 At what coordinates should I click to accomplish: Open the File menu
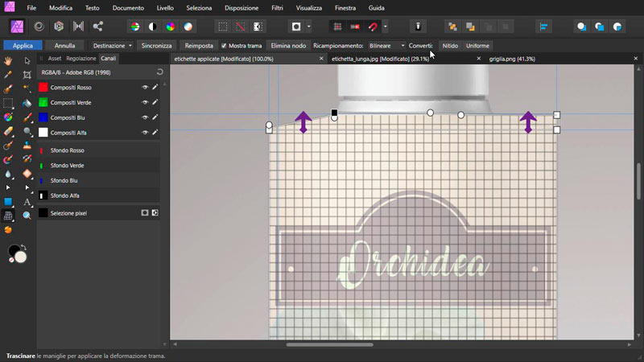(31, 8)
